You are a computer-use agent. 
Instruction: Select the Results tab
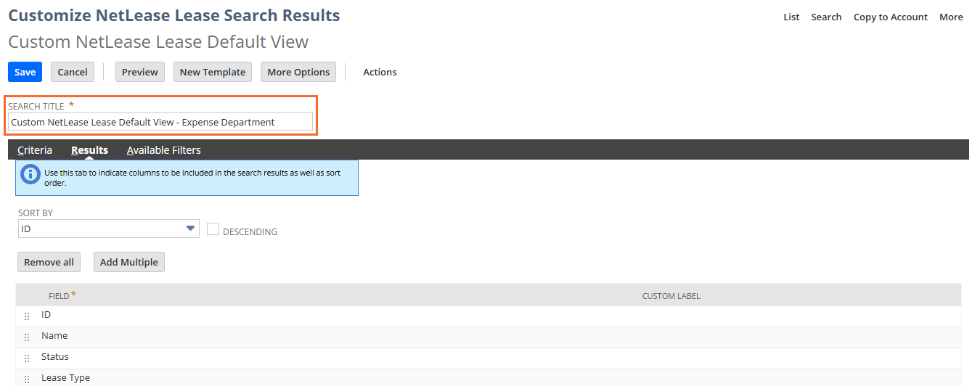click(x=89, y=150)
